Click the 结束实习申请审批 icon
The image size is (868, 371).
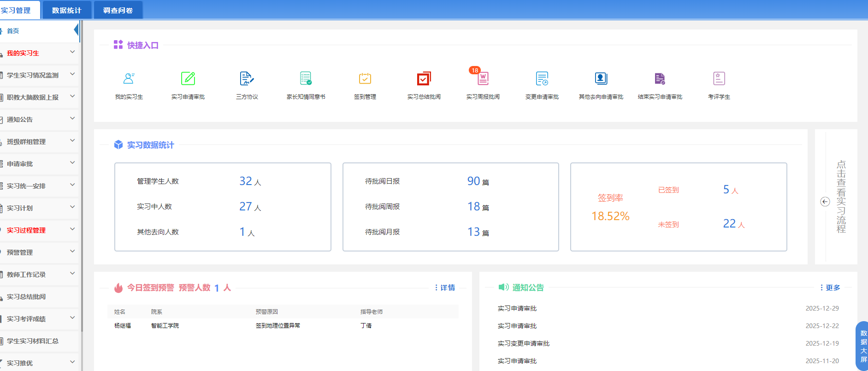coord(660,79)
